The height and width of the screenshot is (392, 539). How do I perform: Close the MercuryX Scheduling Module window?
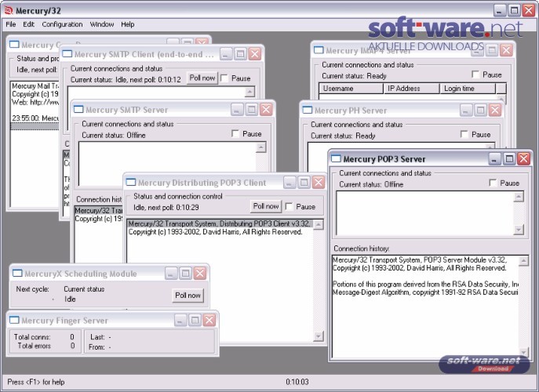point(200,274)
